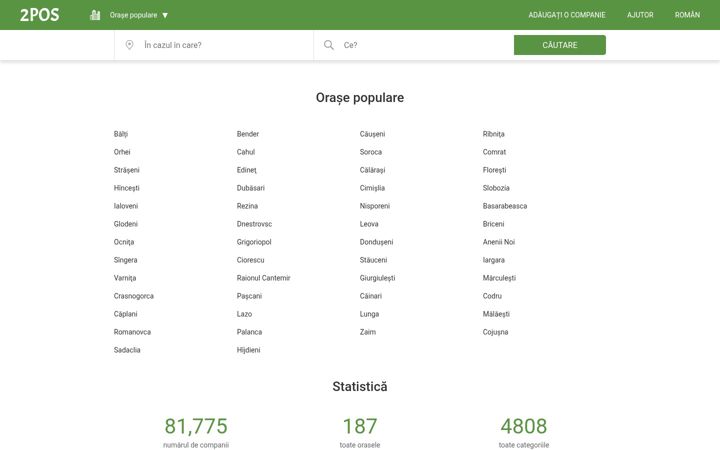Image resolution: width=720 pixels, height=450 pixels.
Task: Click the magnifying glass search icon
Action: click(x=329, y=45)
